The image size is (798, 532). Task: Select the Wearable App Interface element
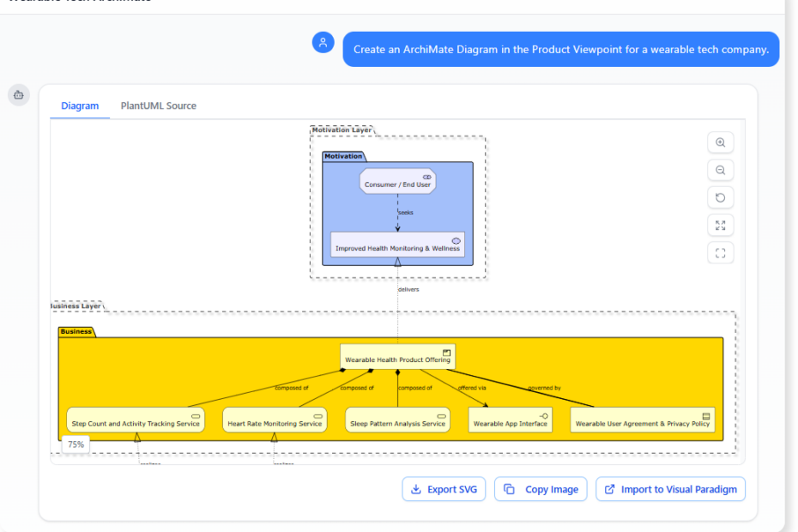click(511, 420)
